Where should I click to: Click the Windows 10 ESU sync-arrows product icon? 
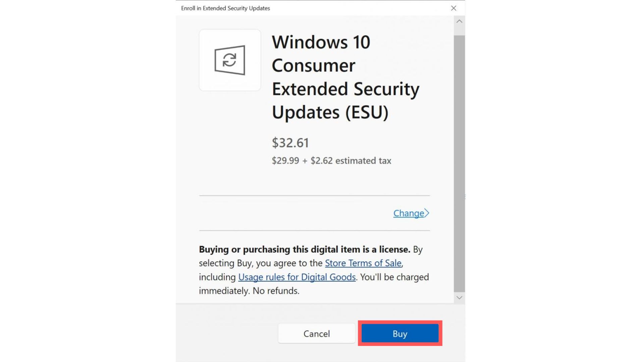click(229, 60)
